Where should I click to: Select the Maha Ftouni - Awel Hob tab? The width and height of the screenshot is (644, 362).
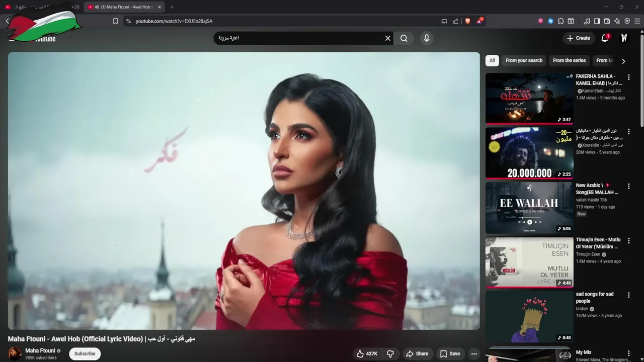coord(125,7)
